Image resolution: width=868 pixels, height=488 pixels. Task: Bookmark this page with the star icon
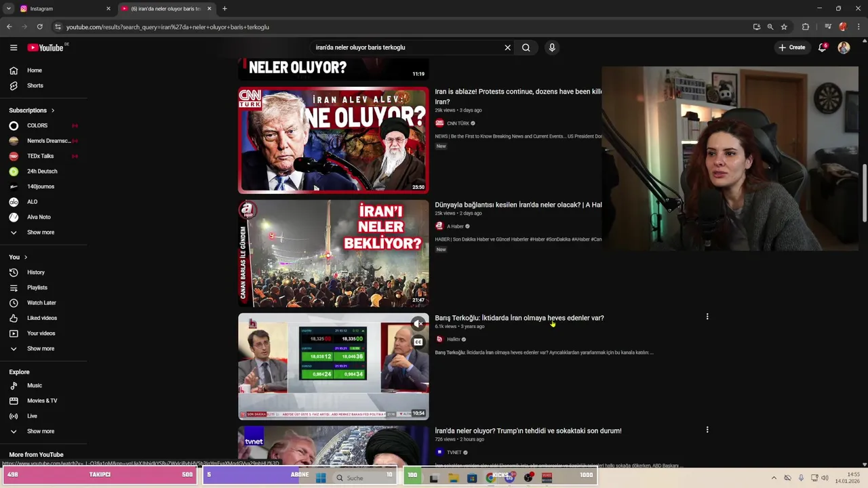click(784, 26)
